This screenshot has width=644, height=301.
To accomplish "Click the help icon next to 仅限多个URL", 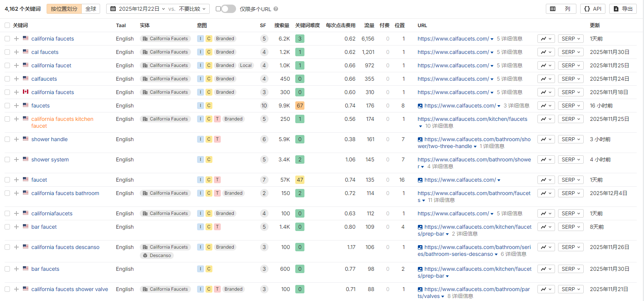I will pos(276,9).
